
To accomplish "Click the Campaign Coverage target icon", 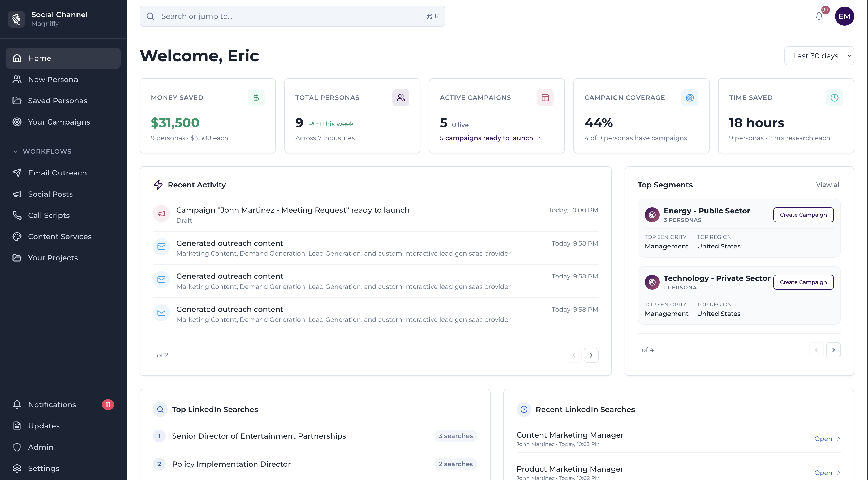I will click(x=689, y=98).
